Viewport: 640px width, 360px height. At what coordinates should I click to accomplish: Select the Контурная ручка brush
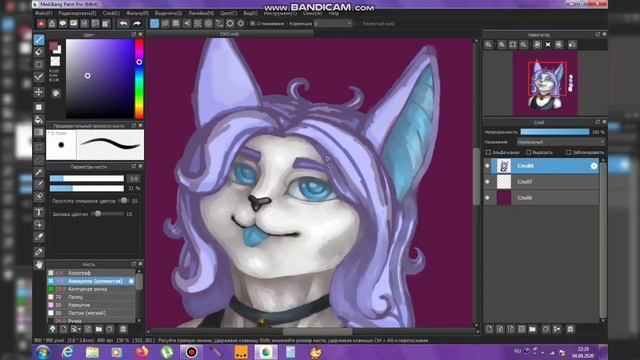pos(91,289)
